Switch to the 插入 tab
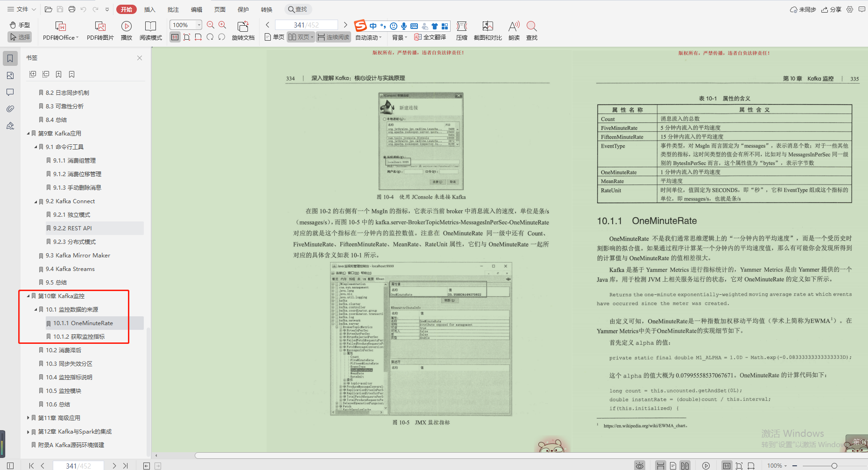 tap(149, 9)
